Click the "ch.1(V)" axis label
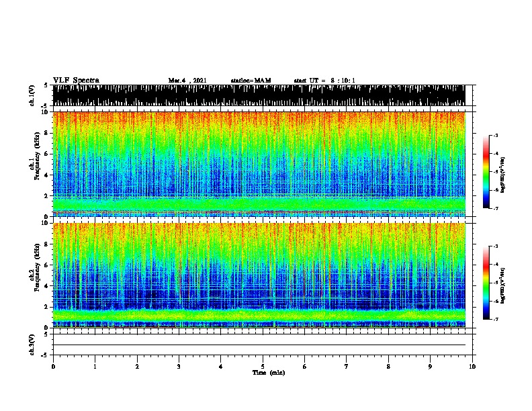532x411 pixels. pyautogui.click(x=32, y=95)
